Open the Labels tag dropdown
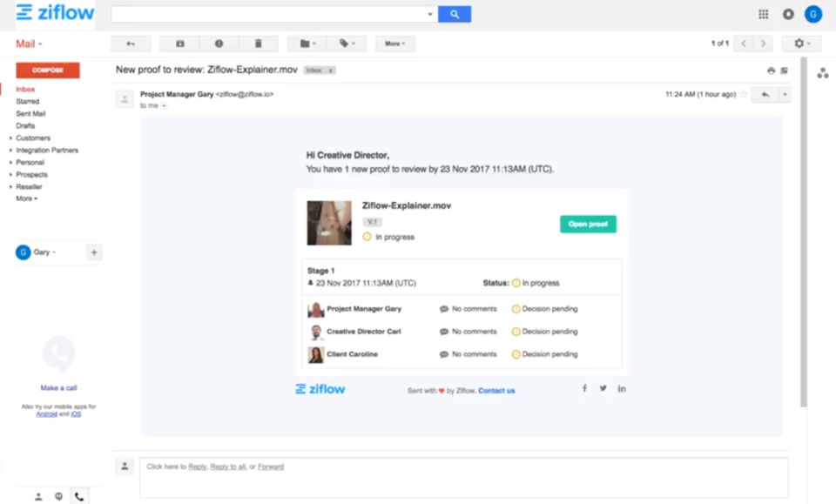Screen dimensions: 836x504 [347, 44]
